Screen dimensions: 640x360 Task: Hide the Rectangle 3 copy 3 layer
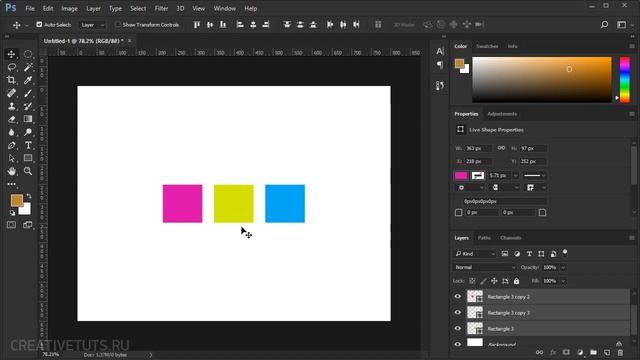458,313
